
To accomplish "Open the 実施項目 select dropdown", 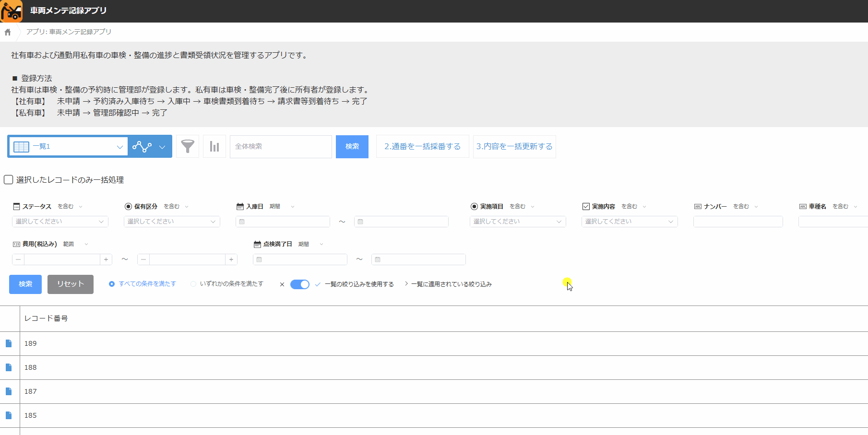I will coord(517,222).
